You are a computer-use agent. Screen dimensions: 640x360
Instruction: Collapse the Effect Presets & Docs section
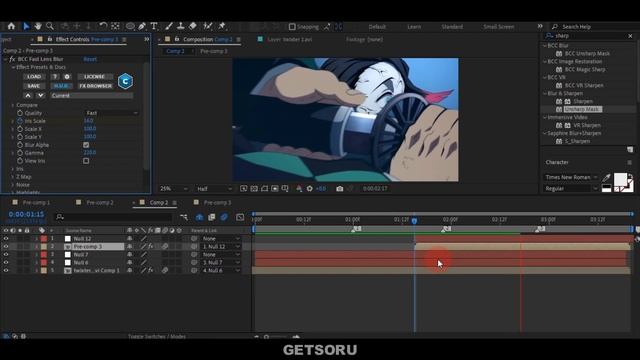click(x=13, y=67)
